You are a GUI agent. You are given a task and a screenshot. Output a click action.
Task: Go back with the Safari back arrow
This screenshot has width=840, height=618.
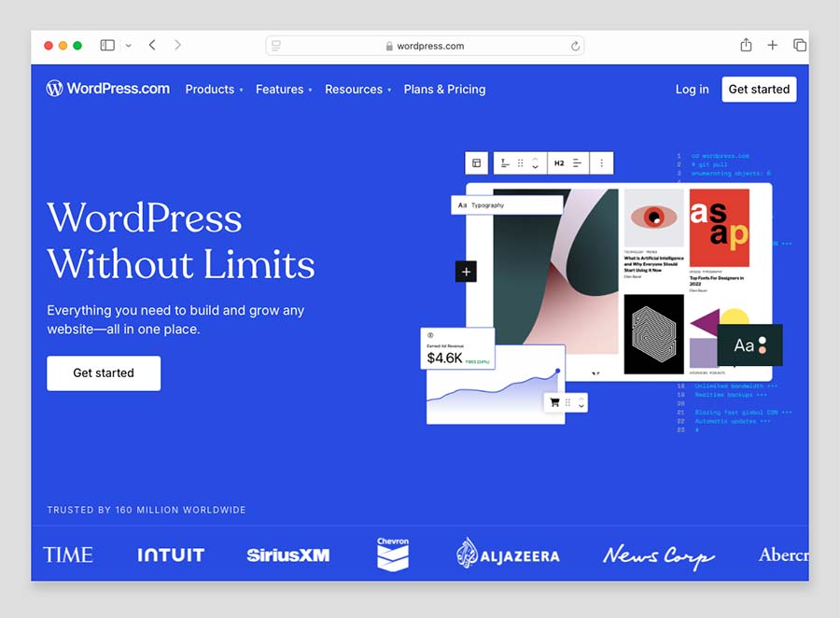point(153,45)
